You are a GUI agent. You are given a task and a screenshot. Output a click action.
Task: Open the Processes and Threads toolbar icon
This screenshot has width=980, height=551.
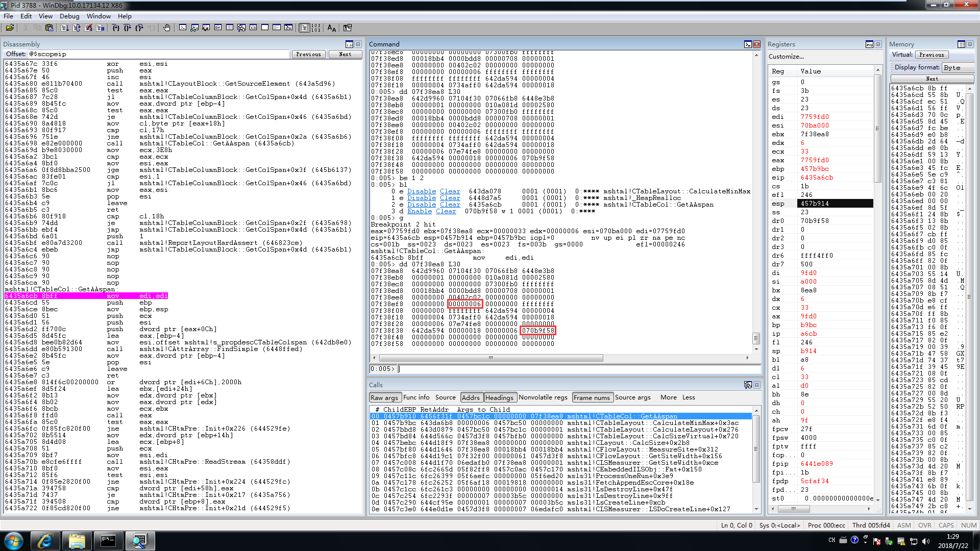pos(277,28)
